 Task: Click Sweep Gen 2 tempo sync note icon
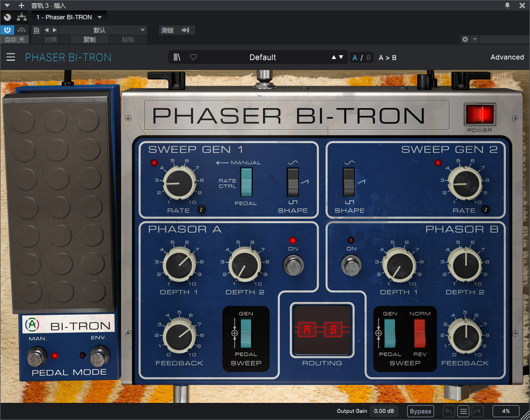coord(485,209)
